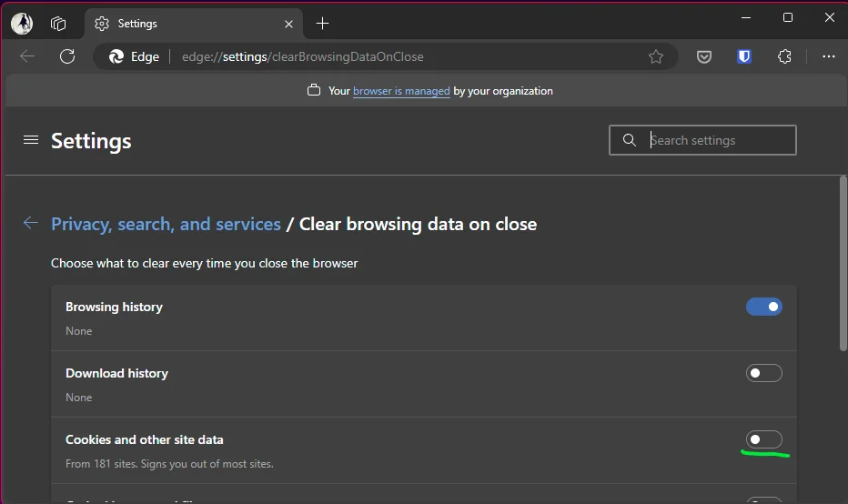The height and width of the screenshot is (504, 848).
Task: Follow the 'browser is managed' link
Action: 401,91
